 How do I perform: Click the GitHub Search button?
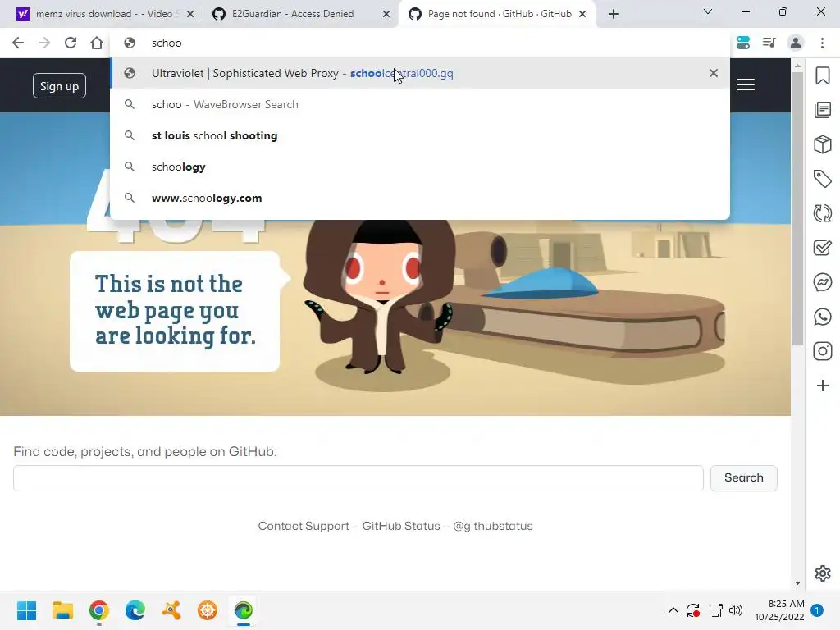[x=743, y=478]
